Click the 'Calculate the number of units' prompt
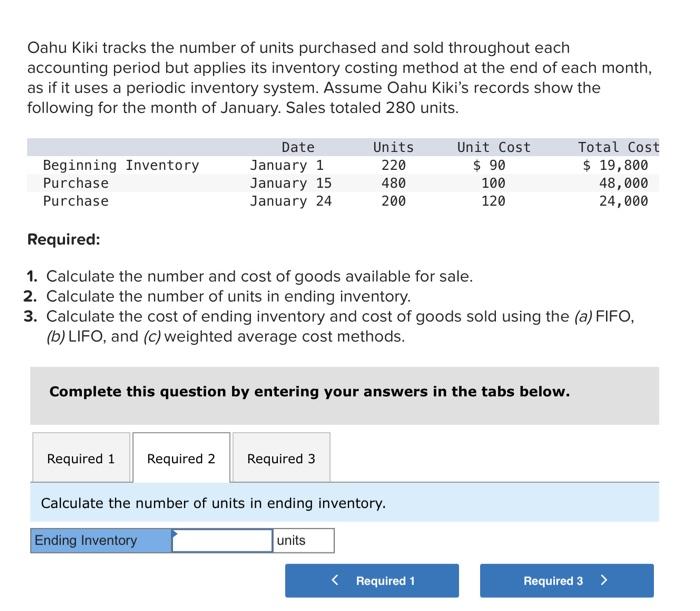This screenshot has height=611, width=700. coord(212,503)
